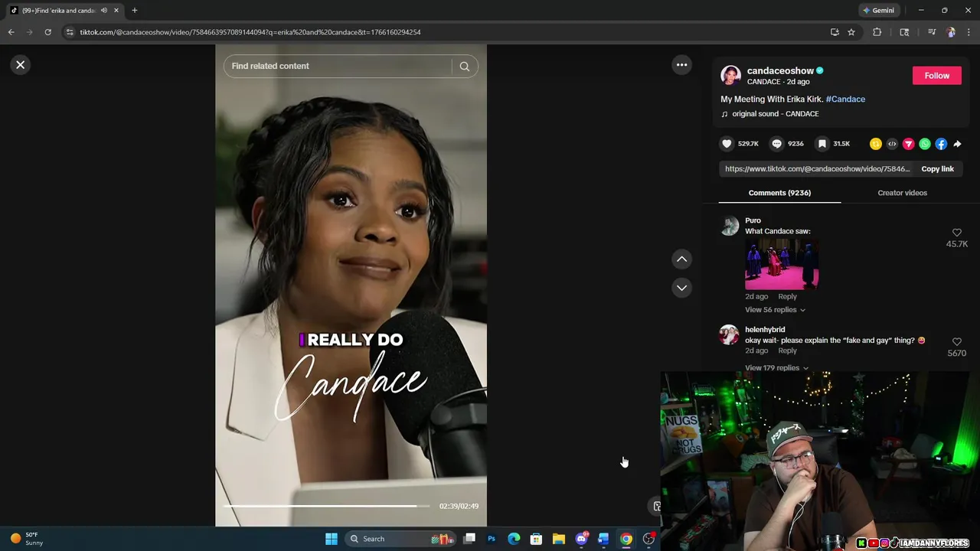Like helenhybrid's comment with the heart
The height and width of the screenshot is (551, 980).
click(x=956, y=342)
